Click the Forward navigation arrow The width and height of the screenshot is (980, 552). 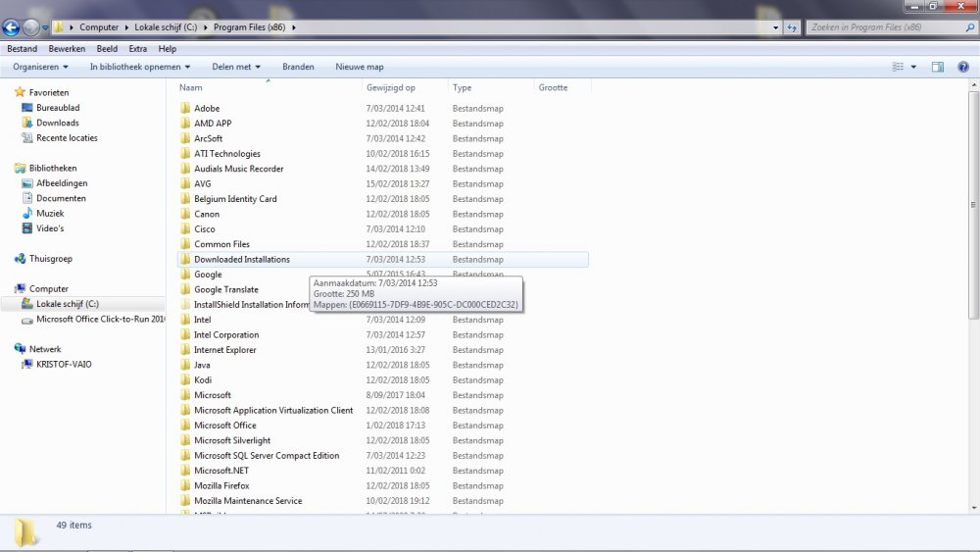point(30,27)
